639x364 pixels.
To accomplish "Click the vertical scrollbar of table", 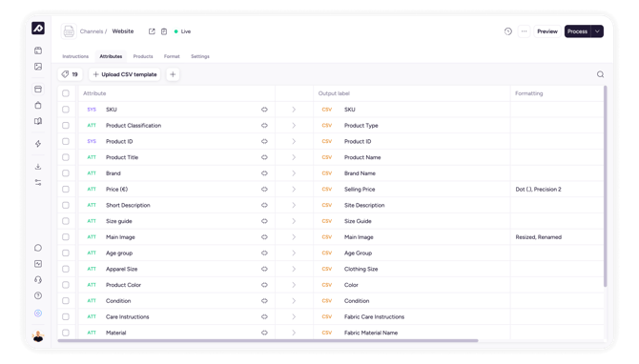I will [606, 186].
